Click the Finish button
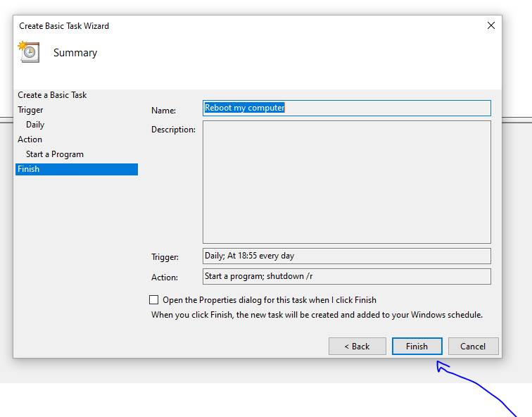 click(x=417, y=346)
